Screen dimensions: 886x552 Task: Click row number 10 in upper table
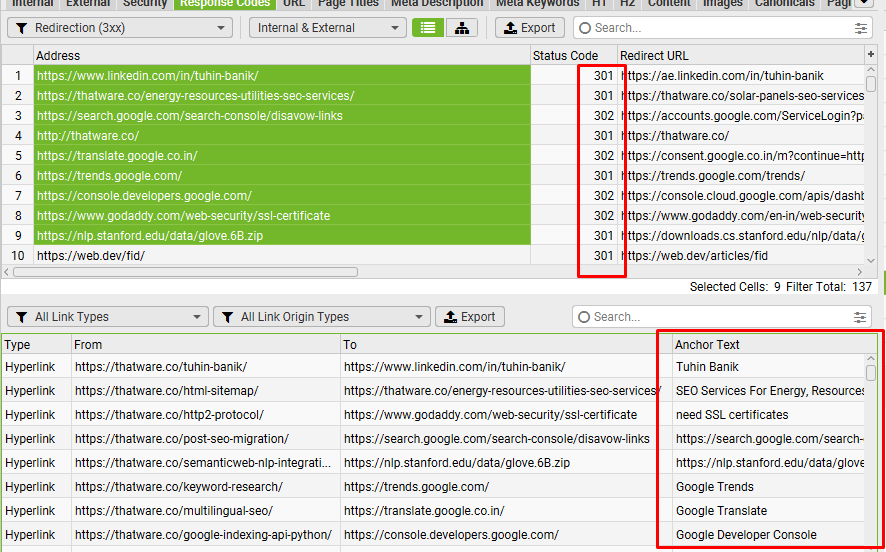[18, 256]
